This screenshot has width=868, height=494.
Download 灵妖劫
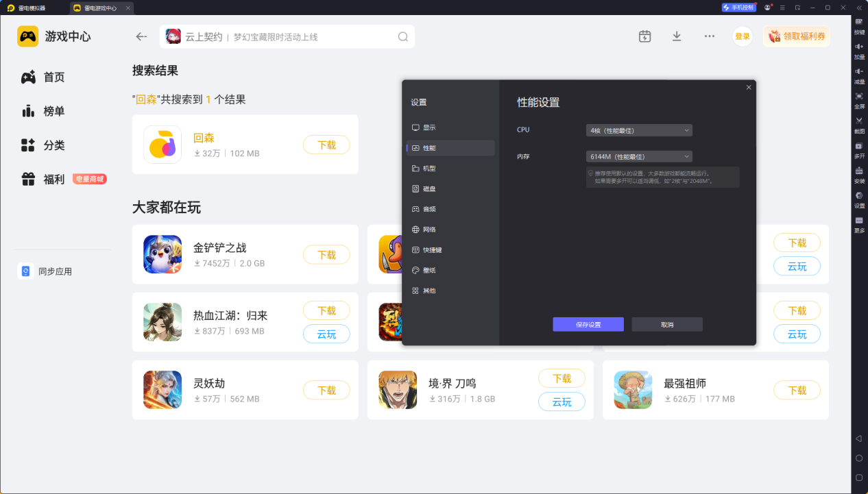coord(326,390)
